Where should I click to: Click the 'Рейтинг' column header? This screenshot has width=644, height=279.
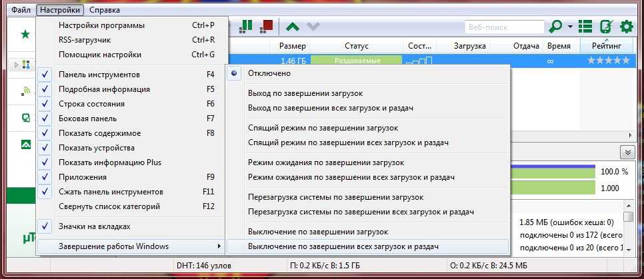click(x=605, y=46)
